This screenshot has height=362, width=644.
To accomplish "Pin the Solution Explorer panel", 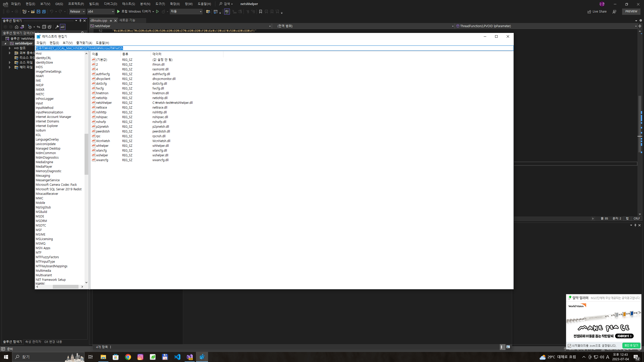I will (80, 21).
